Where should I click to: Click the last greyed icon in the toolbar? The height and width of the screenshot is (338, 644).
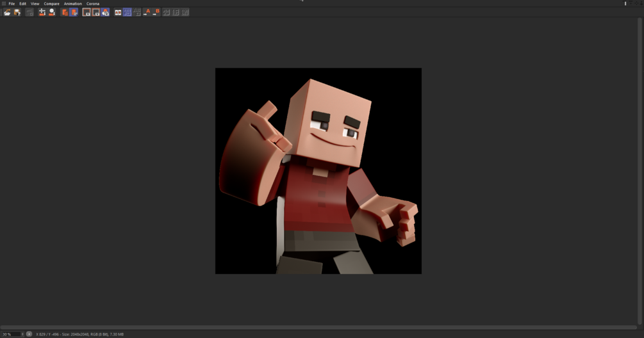tap(185, 12)
